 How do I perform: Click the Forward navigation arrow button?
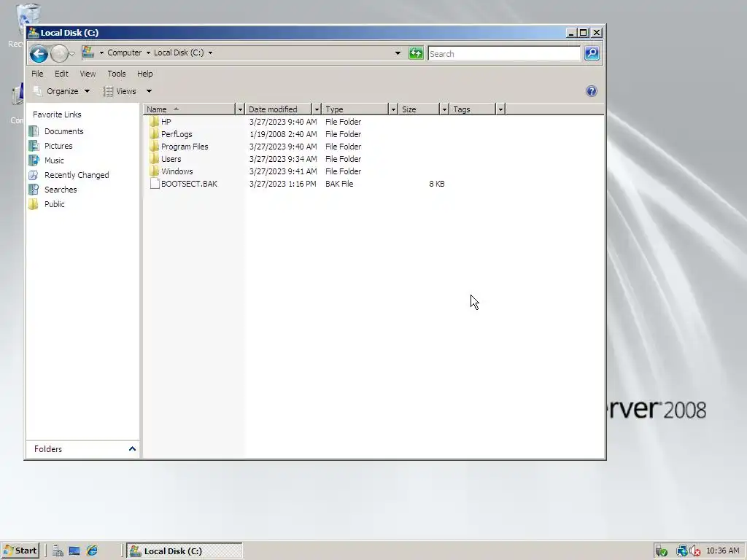59,54
